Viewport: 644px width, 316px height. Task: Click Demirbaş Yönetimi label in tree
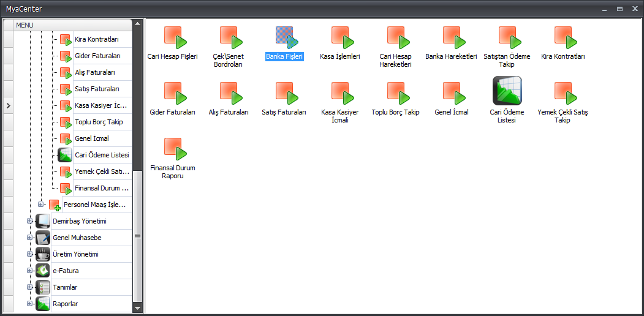tap(80, 221)
